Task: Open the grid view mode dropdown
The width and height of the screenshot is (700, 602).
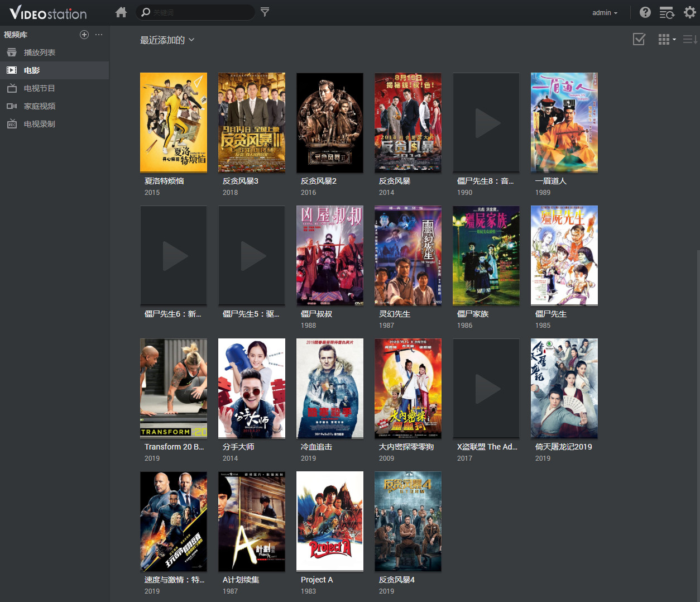Action: point(667,39)
